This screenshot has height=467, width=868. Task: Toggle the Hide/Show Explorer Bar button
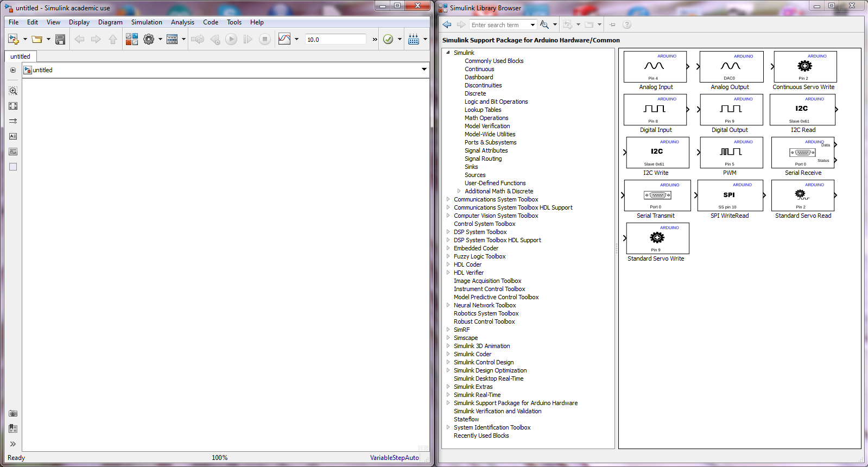click(13, 70)
